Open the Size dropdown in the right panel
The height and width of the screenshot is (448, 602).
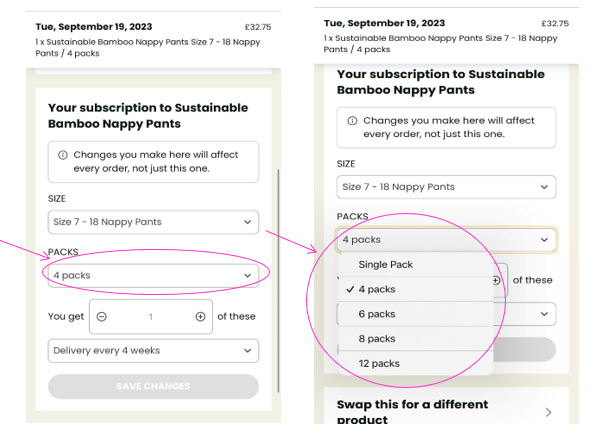click(x=446, y=187)
